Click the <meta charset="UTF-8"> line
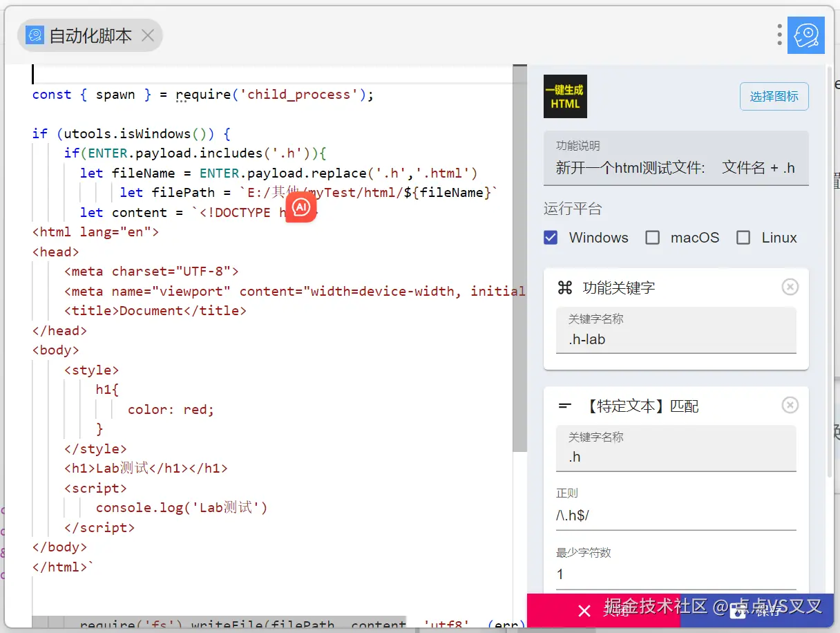This screenshot has height=633, width=840. [151, 272]
